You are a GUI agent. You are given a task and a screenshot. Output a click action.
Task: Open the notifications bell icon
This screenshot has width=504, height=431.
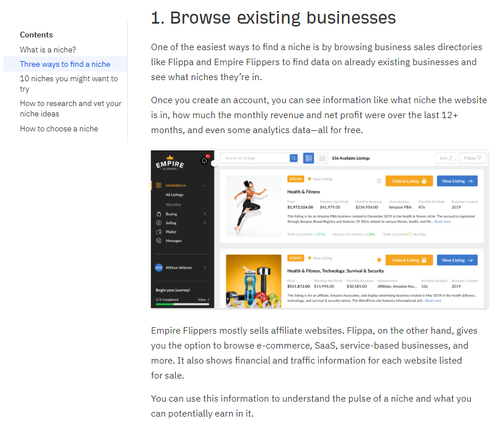click(204, 161)
